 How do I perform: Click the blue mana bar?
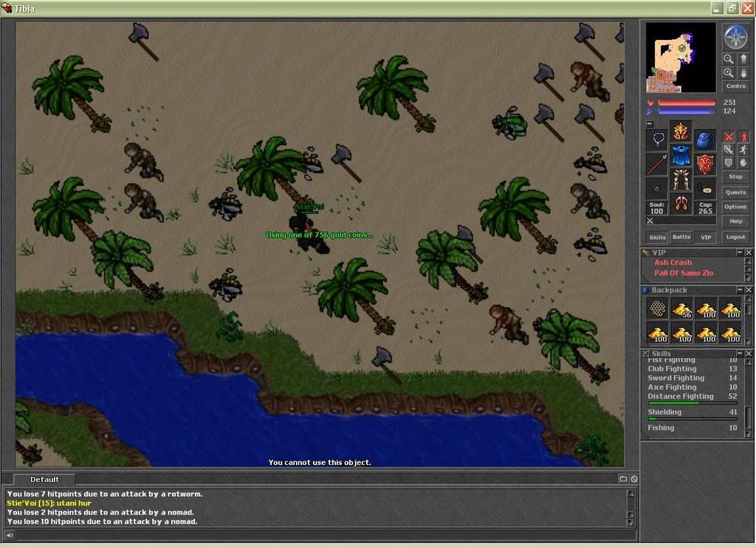tap(687, 111)
